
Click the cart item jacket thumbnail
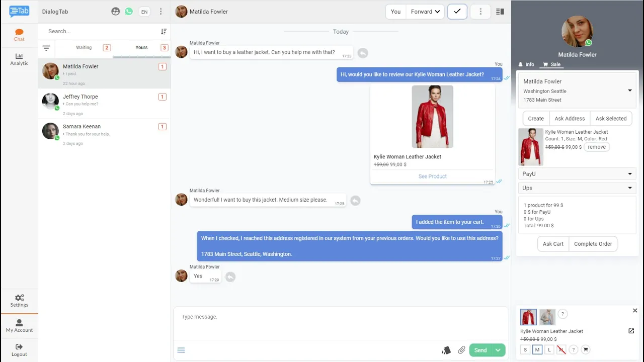[x=531, y=147]
